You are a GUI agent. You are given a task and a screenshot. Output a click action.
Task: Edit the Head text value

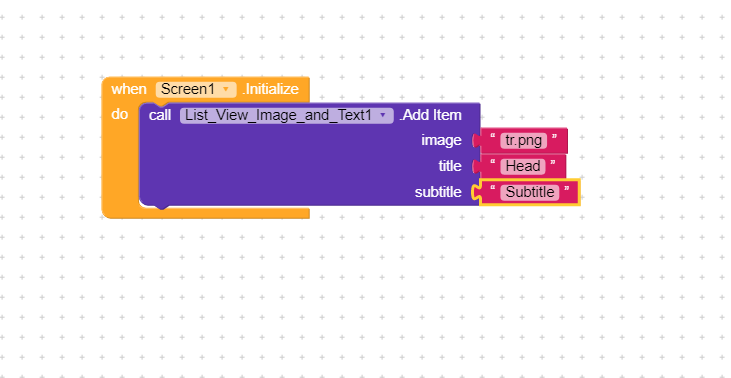[x=523, y=166]
